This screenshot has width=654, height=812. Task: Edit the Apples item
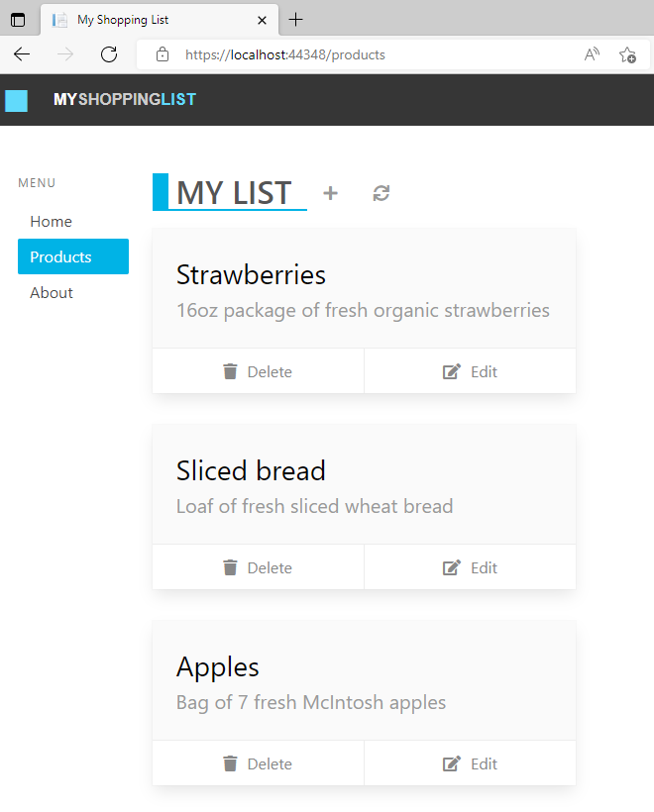click(470, 763)
